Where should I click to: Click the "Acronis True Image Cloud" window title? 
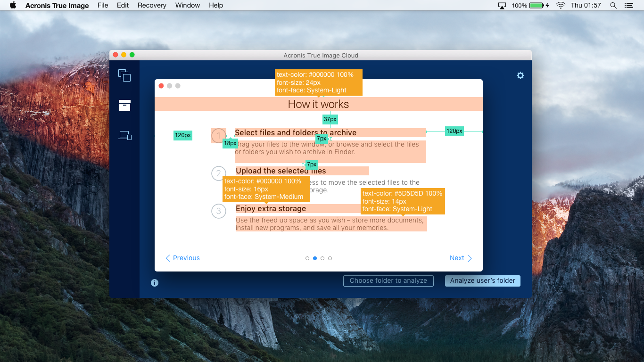(x=321, y=55)
